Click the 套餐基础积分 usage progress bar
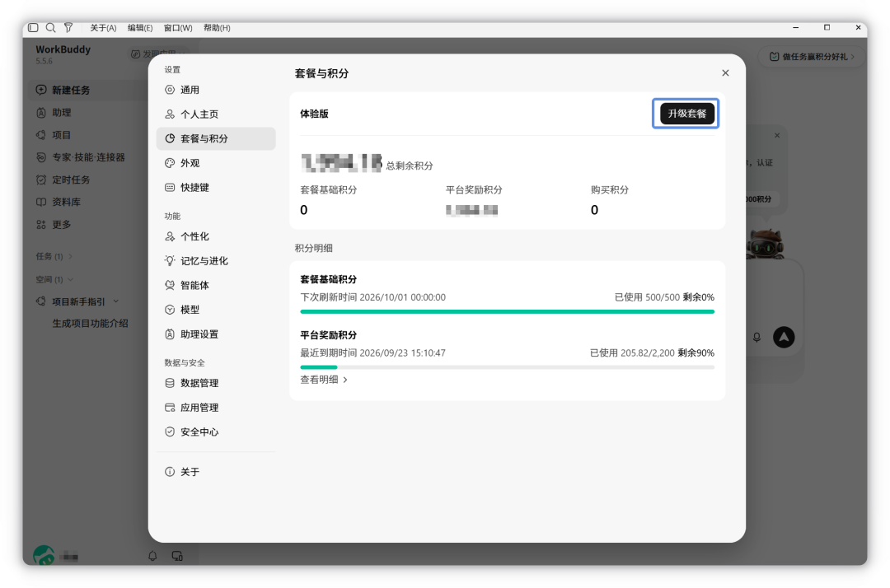The width and height of the screenshot is (890, 588). coord(507,311)
